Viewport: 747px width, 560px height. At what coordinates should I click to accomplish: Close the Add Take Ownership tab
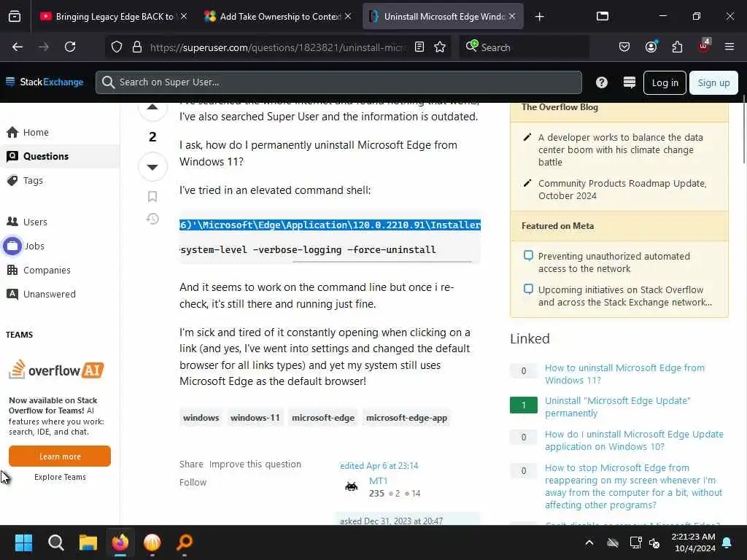(x=348, y=16)
